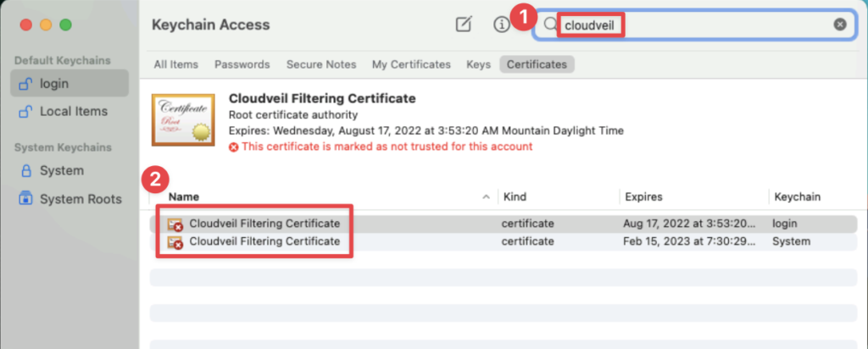
Task: Select the Cloudveil certificate in login keychain
Action: point(504,224)
